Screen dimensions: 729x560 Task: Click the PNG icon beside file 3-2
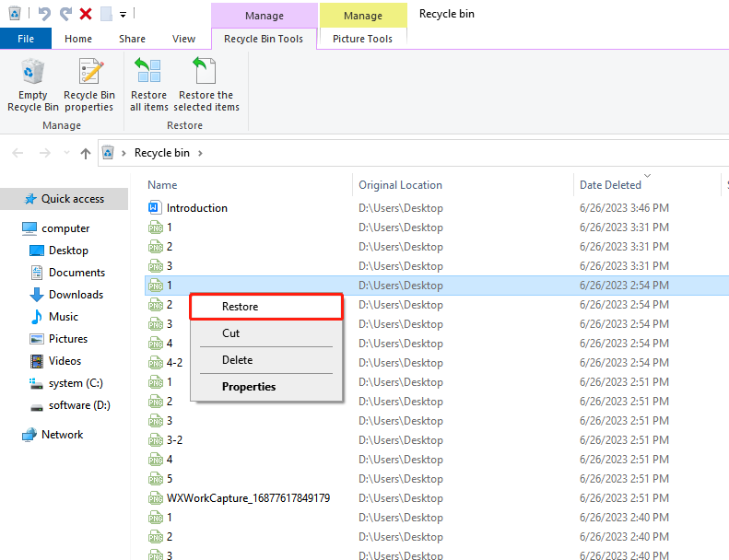coord(155,440)
